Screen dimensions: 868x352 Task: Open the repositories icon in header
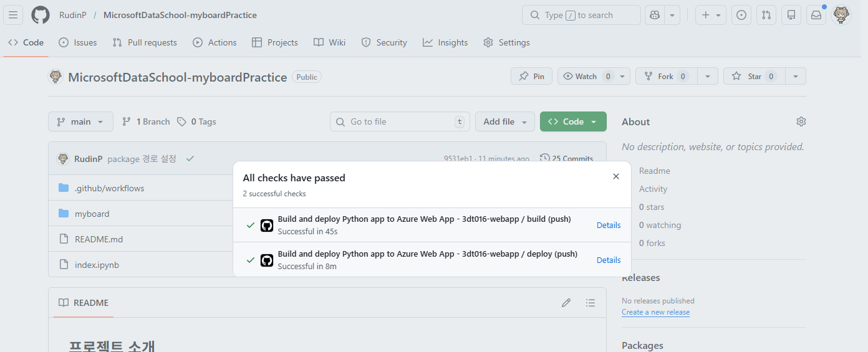tap(791, 15)
